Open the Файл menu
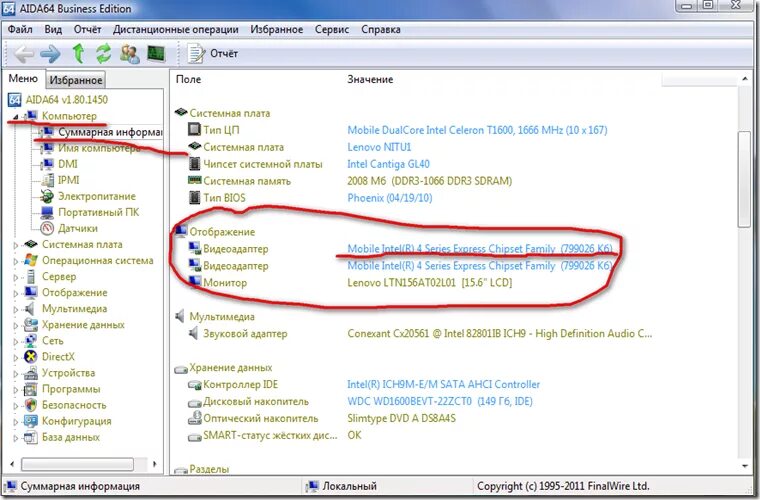This screenshot has width=760, height=500. click(20, 30)
